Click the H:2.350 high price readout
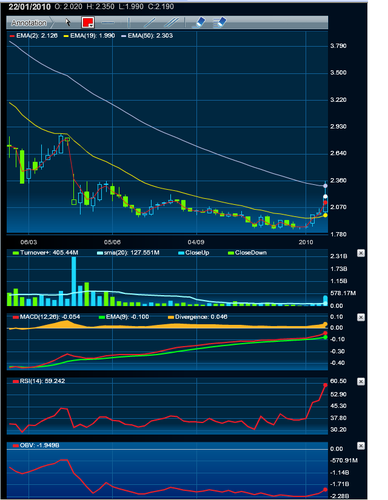 (x=100, y=7)
